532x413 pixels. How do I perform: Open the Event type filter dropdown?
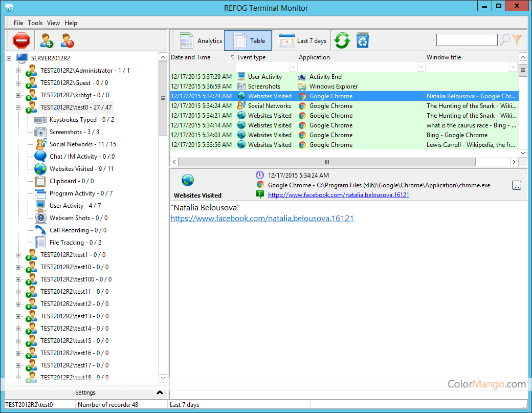tap(293, 67)
